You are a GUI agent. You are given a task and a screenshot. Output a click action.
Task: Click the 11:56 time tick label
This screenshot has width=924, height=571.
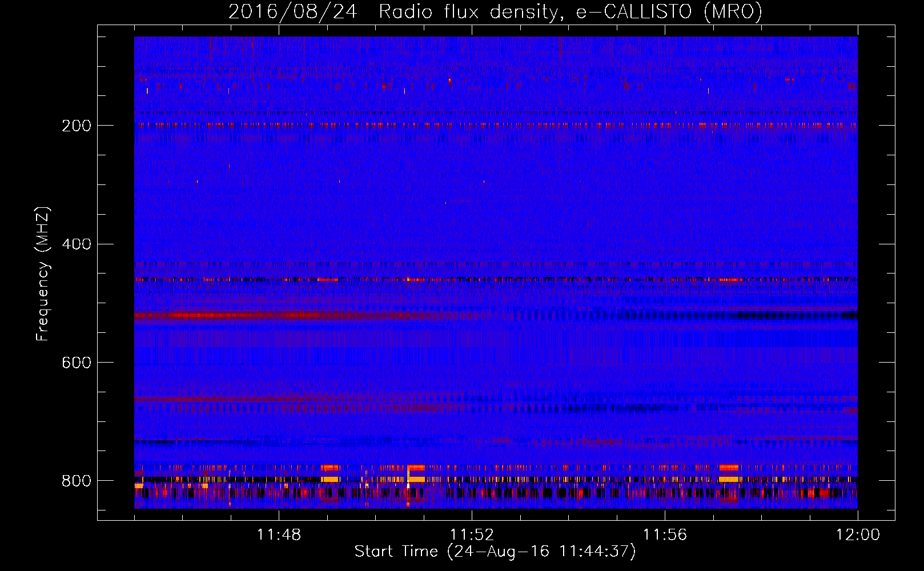pyautogui.click(x=665, y=534)
